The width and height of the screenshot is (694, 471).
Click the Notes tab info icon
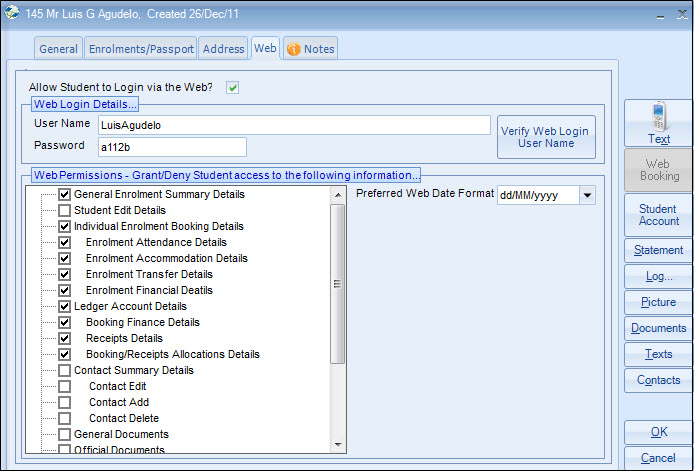pos(293,49)
